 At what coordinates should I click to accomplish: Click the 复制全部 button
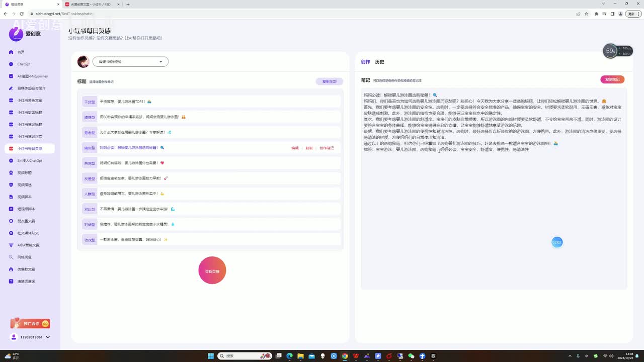click(329, 81)
